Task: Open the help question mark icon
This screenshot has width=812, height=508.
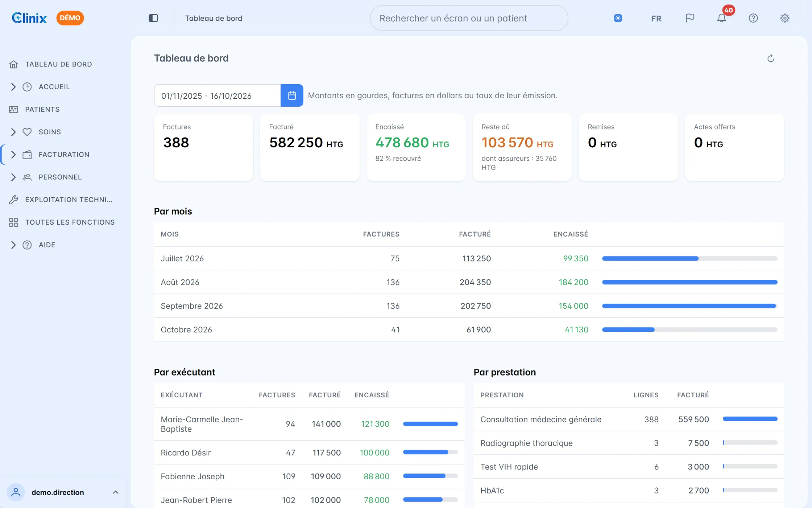Action: tap(753, 18)
